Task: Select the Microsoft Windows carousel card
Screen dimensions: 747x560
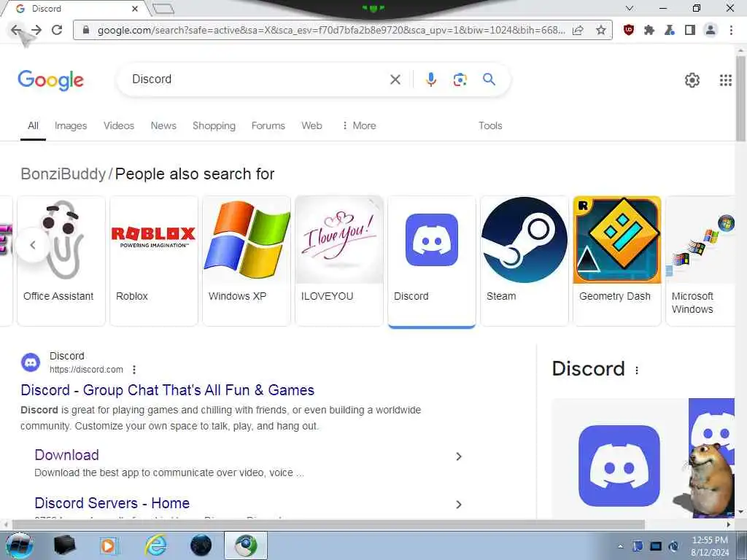Action: tap(700, 260)
